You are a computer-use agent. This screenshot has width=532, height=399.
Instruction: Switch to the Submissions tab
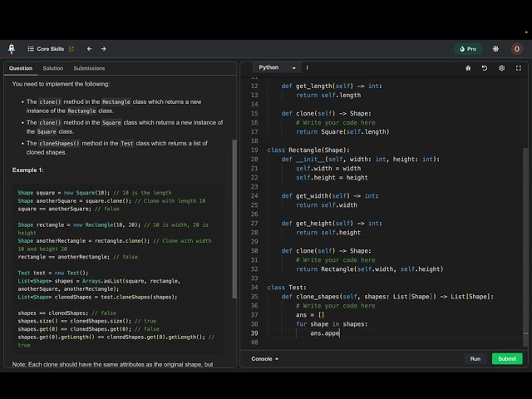[89, 68]
